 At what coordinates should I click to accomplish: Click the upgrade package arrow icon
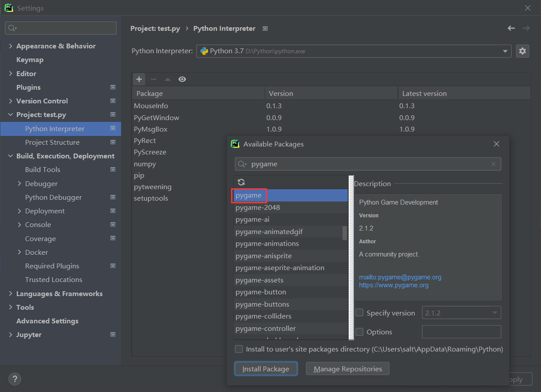[x=168, y=79]
